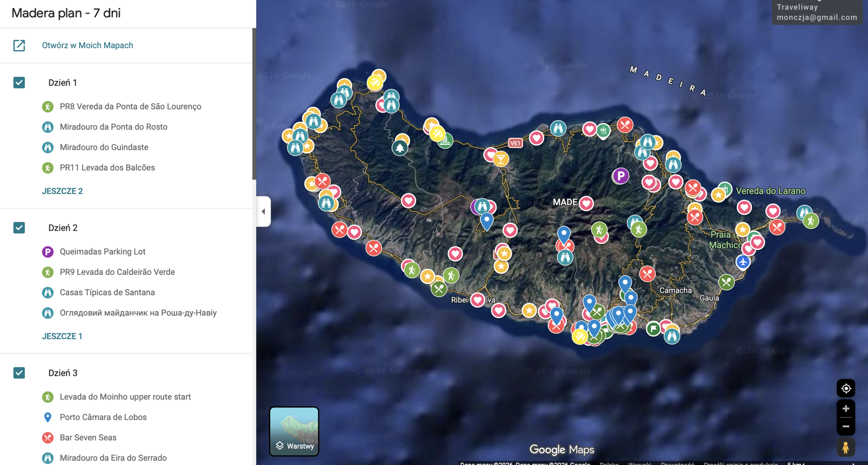Select Porto Câmara de Lobos list item

coord(103,417)
